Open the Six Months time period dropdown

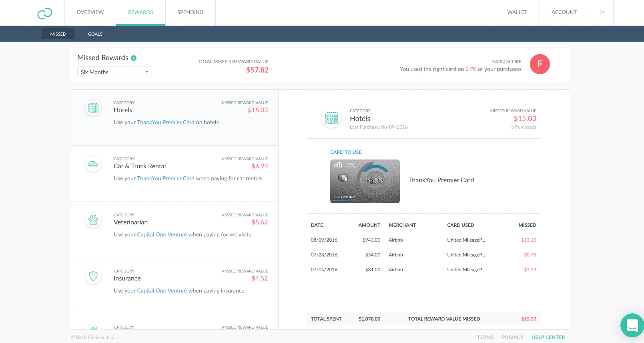click(x=114, y=72)
